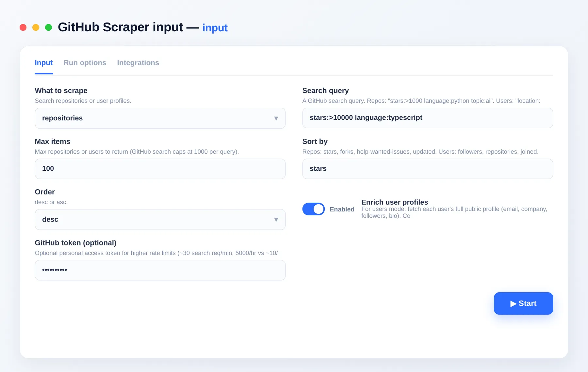Click the GitHub token password field
The height and width of the screenshot is (372, 588).
point(160,270)
